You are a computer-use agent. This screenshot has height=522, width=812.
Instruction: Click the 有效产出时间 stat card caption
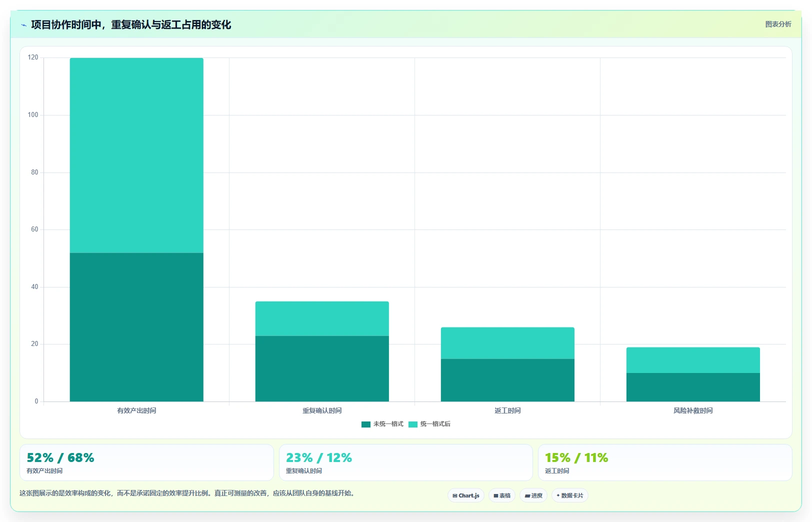click(x=44, y=471)
